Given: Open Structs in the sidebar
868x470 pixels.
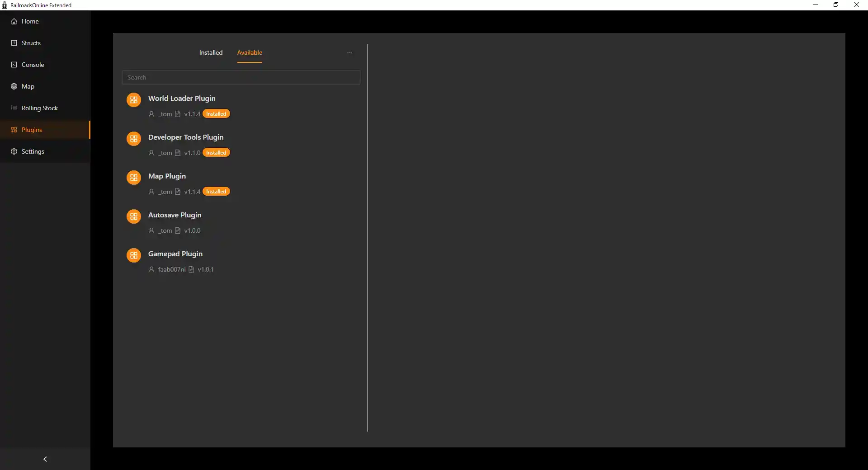Looking at the screenshot, I should pos(45,43).
